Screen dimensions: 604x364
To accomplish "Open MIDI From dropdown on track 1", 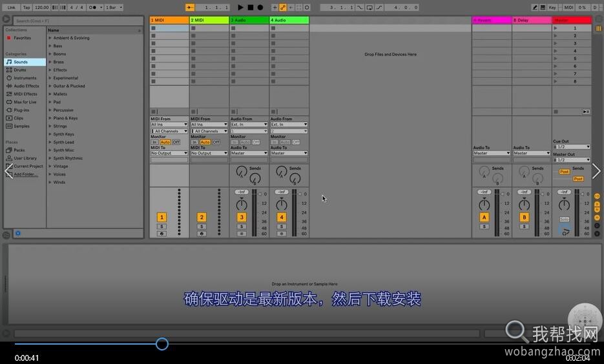I will [x=169, y=125].
